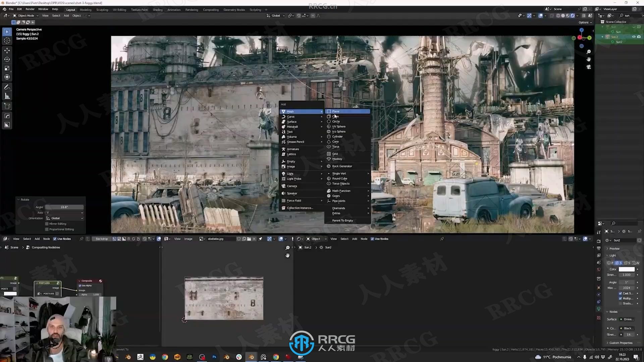
Task: Open the File menu
Action: coord(11,9)
